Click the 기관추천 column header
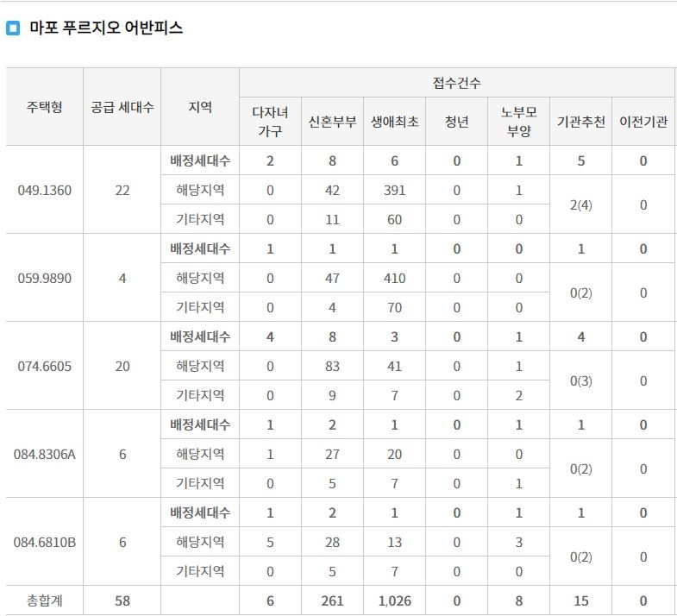 (x=580, y=122)
